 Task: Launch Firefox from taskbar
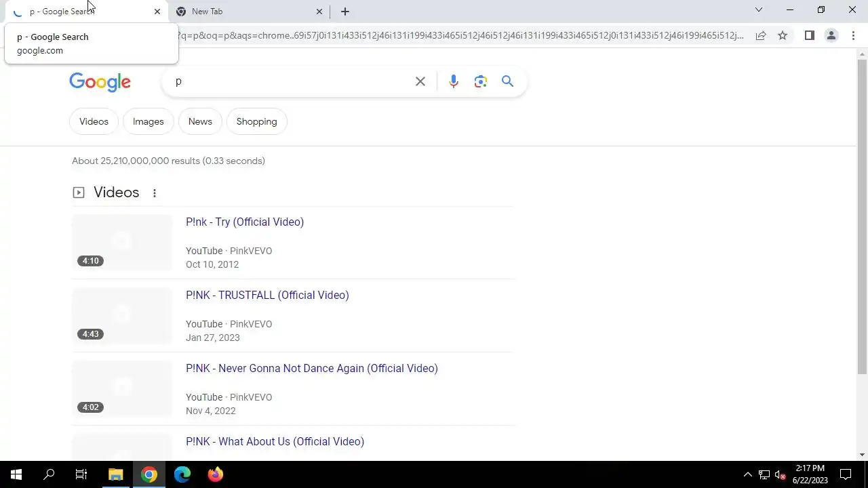click(x=215, y=474)
